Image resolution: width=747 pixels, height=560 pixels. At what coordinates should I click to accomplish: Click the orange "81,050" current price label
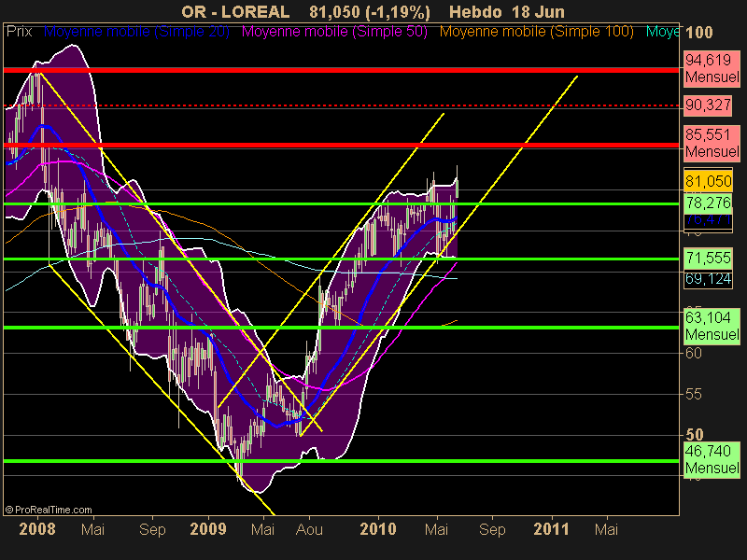tap(709, 181)
